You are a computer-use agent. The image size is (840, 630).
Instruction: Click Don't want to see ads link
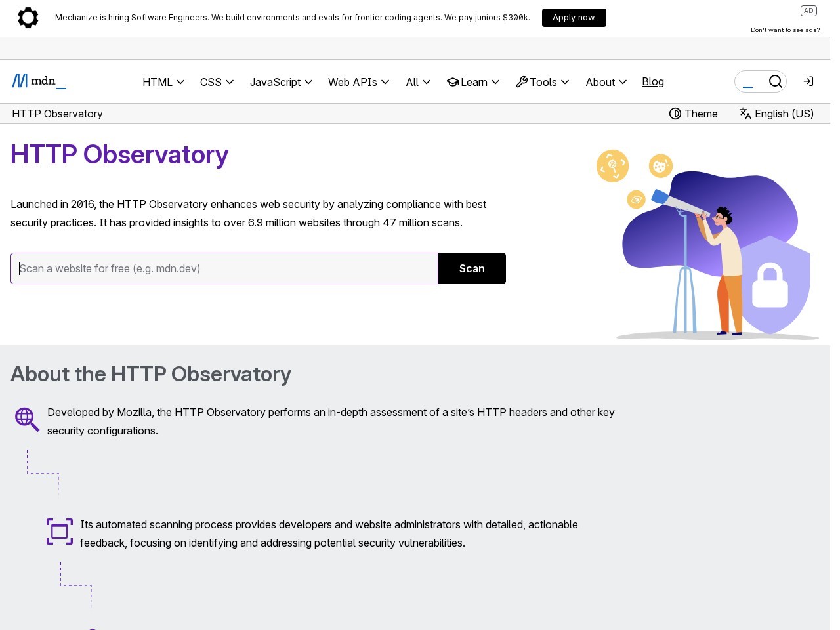coord(785,30)
